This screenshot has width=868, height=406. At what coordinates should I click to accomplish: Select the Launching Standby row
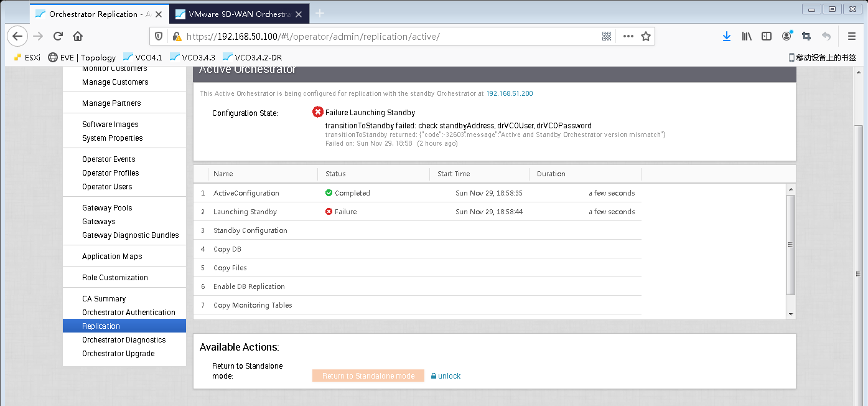click(x=418, y=212)
